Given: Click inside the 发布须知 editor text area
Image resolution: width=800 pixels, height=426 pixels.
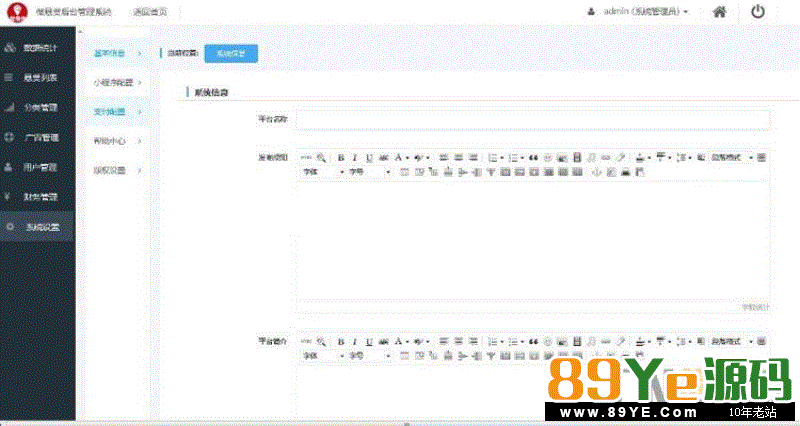Looking at the screenshot, I should pyautogui.click(x=533, y=241).
